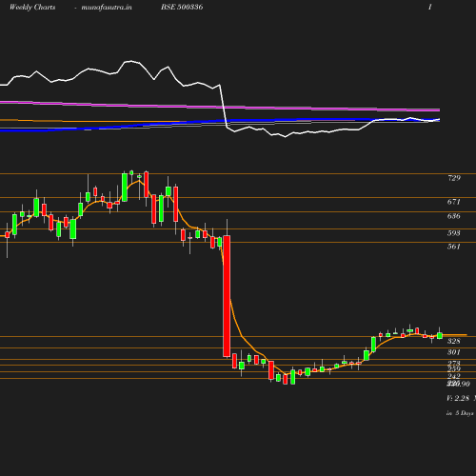Click the 561 price level label
The width and height of the screenshot is (476, 476).
tap(454, 247)
